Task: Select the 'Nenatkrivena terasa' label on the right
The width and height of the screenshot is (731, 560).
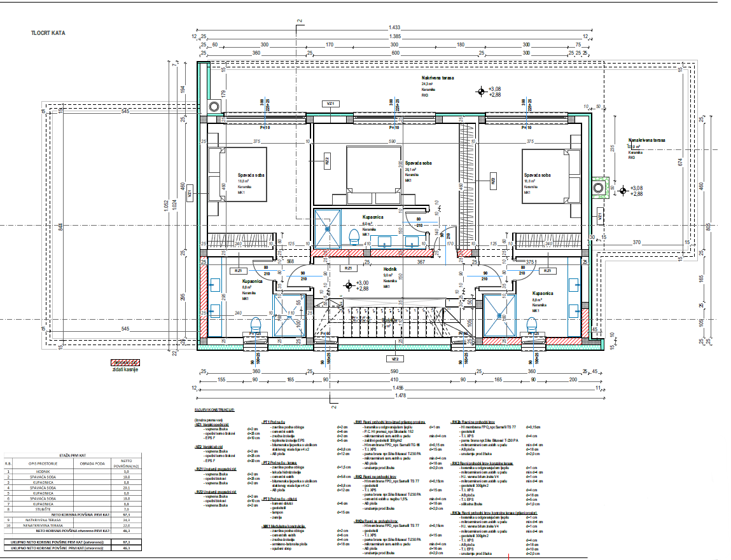Action: pyautogui.click(x=646, y=140)
